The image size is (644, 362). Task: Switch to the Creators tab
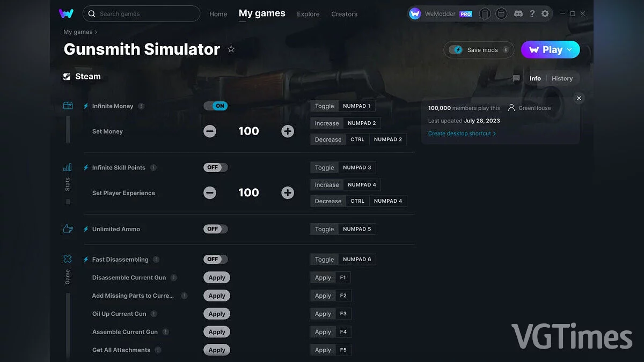(x=344, y=14)
